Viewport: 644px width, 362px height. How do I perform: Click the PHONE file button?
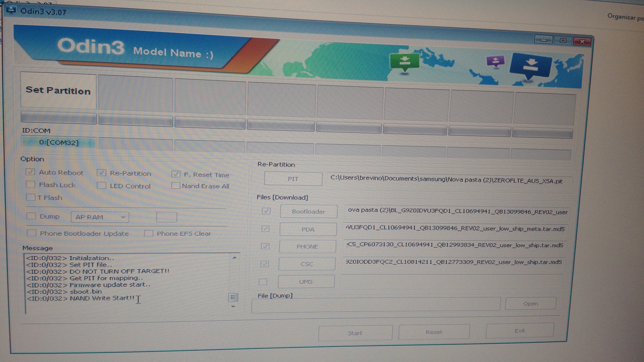pos(307,246)
